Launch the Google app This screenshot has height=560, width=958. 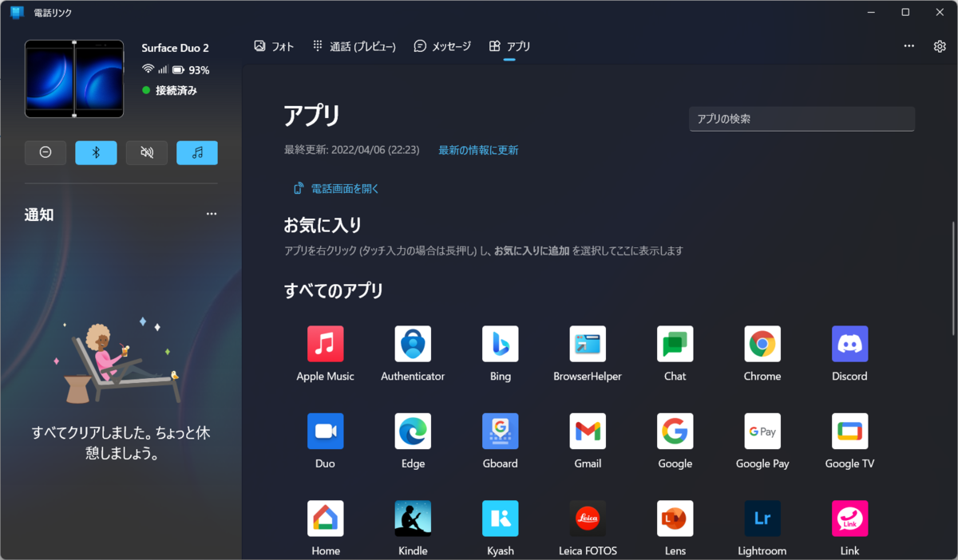(x=675, y=432)
